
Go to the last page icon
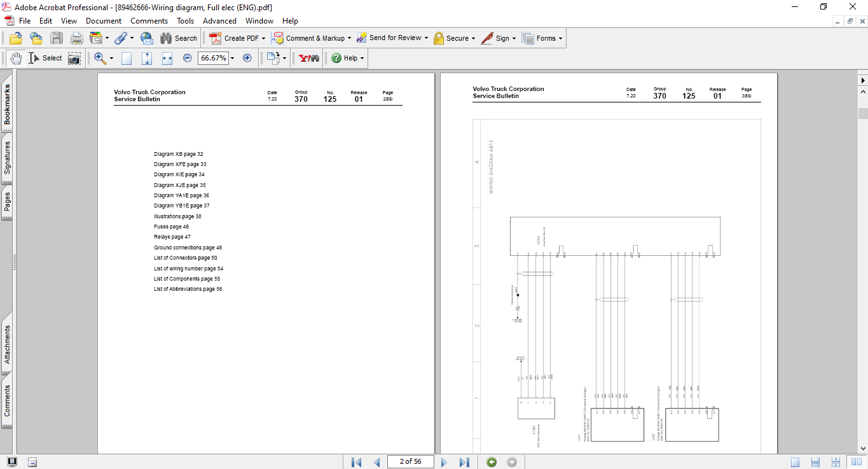(x=464, y=462)
